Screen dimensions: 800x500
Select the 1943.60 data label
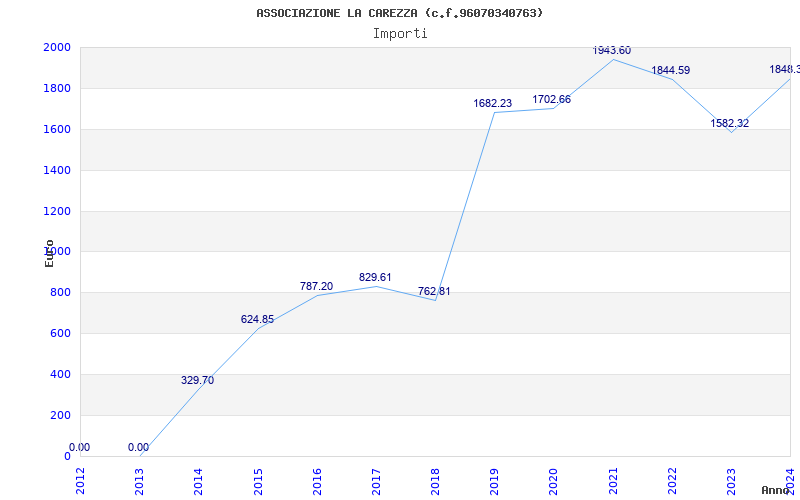[x=611, y=51]
